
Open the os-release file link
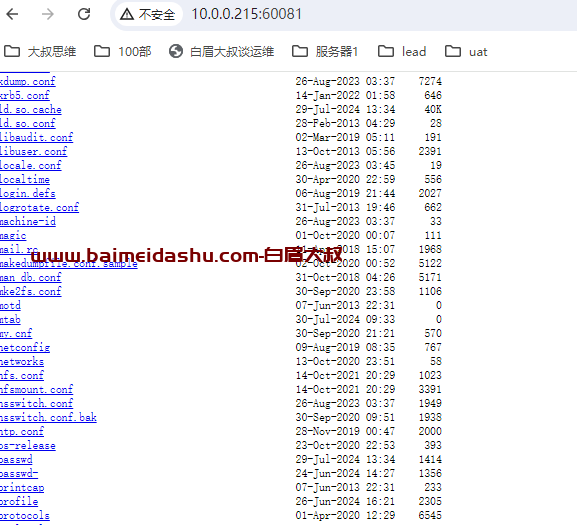click(28, 446)
